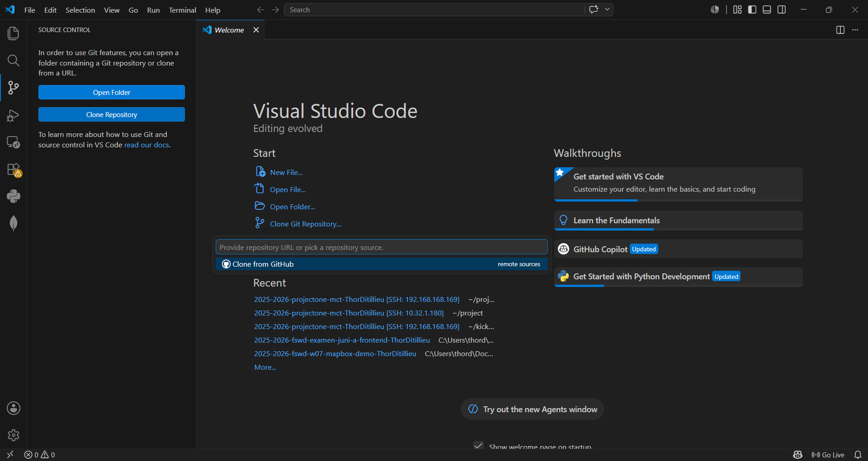The image size is (868, 461).
Task: Click the Clone Repository button
Action: point(112,114)
